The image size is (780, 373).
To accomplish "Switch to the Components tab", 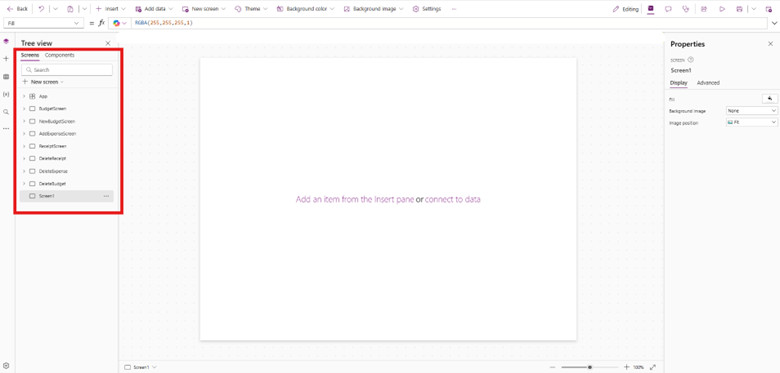I will tap(60, 55).
